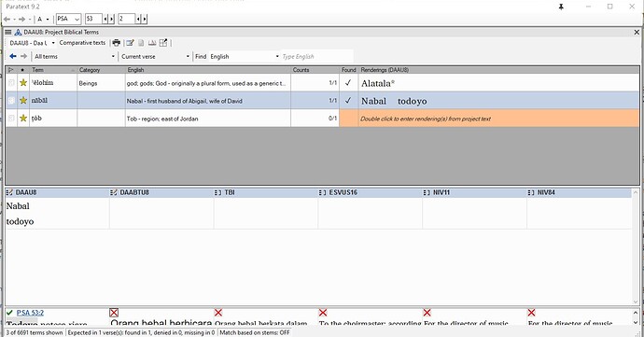Go back with the blue arrow
The height and width of the screenshot is (337, 644).
click(13, 56)
